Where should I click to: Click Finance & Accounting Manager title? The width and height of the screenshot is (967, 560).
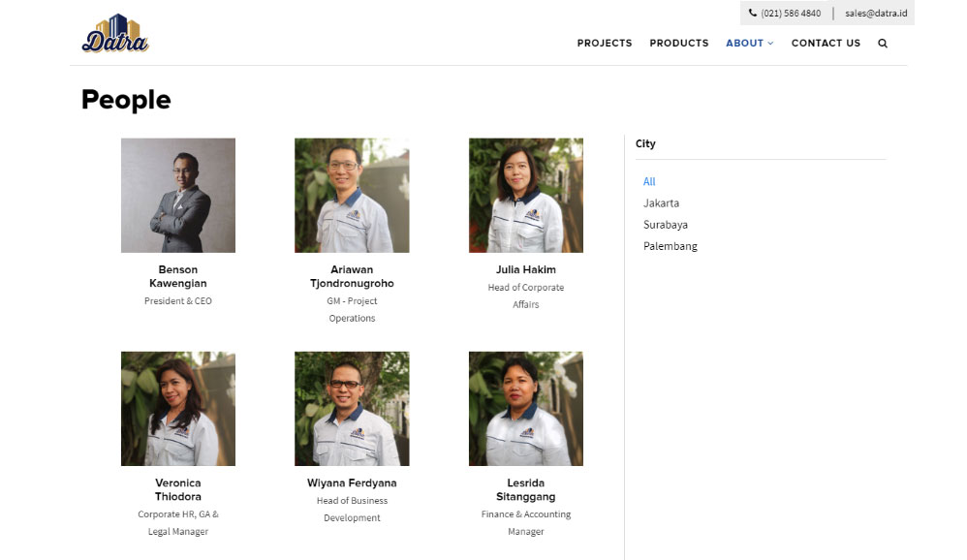(x=525, y=523)
